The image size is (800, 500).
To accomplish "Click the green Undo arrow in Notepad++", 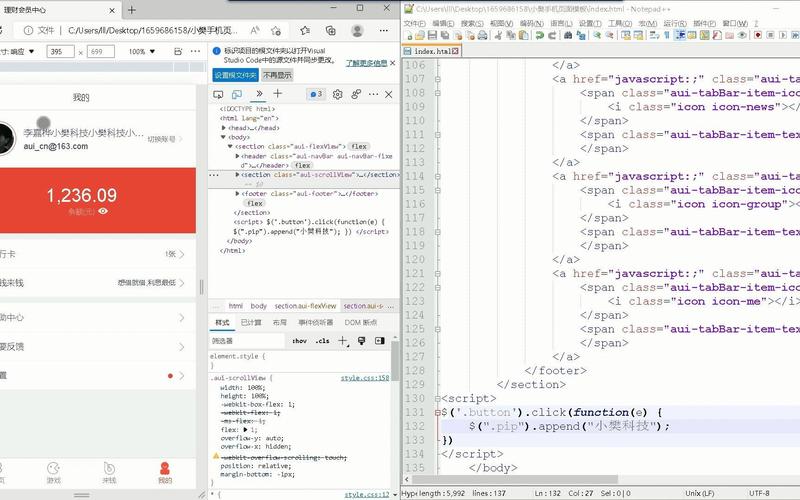I will (539, 35).
